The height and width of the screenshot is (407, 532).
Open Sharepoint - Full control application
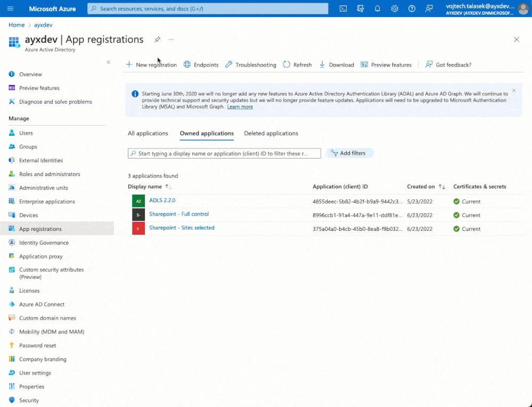(179, 214)
